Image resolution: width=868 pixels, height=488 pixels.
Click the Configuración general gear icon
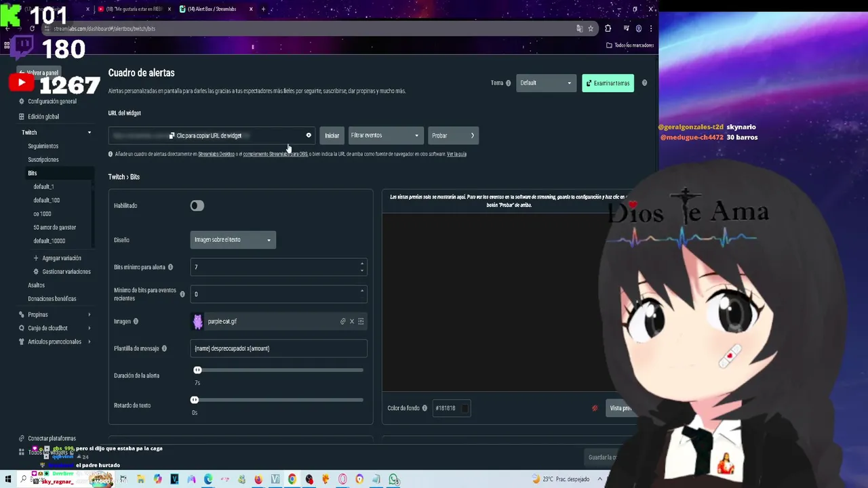click(x=22, y=102)
